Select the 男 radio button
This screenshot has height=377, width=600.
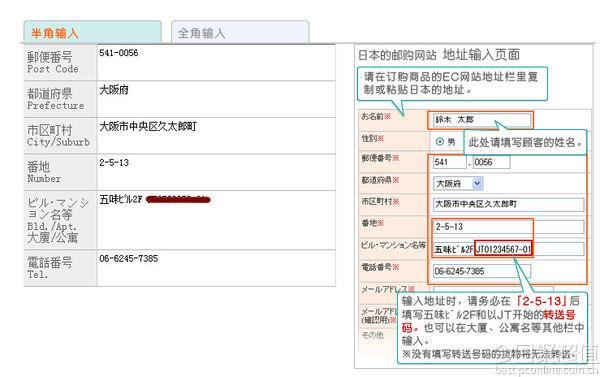pyautogui.click(x=440, y=142)
